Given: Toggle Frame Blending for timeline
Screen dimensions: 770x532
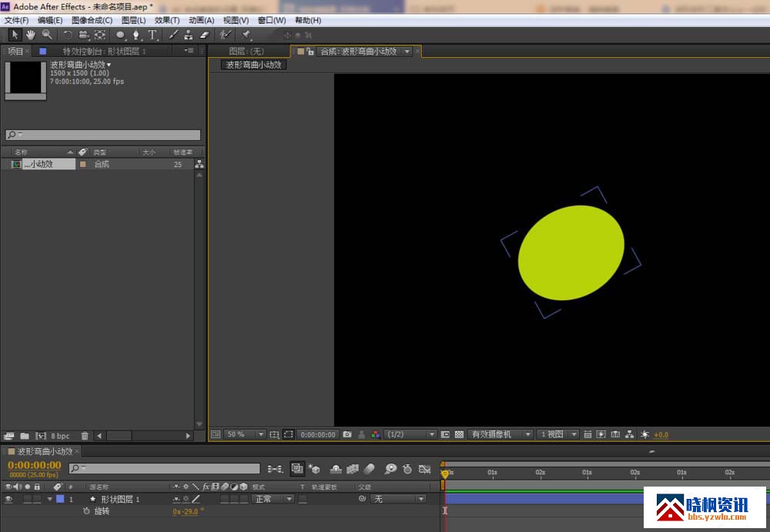Looking at the screenshot, I should pos(353,469).
